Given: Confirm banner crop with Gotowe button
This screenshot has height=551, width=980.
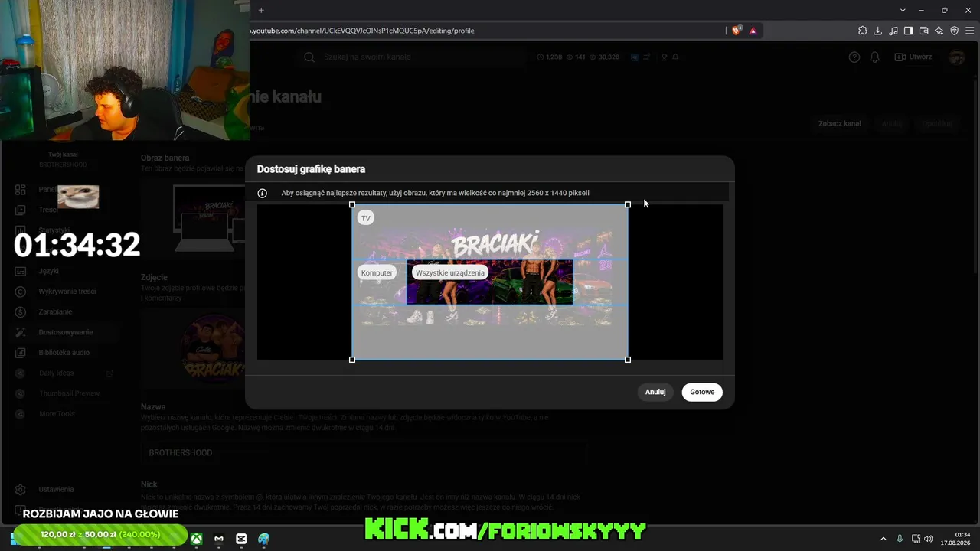Looking at the screenshot, I should (702, 392).
